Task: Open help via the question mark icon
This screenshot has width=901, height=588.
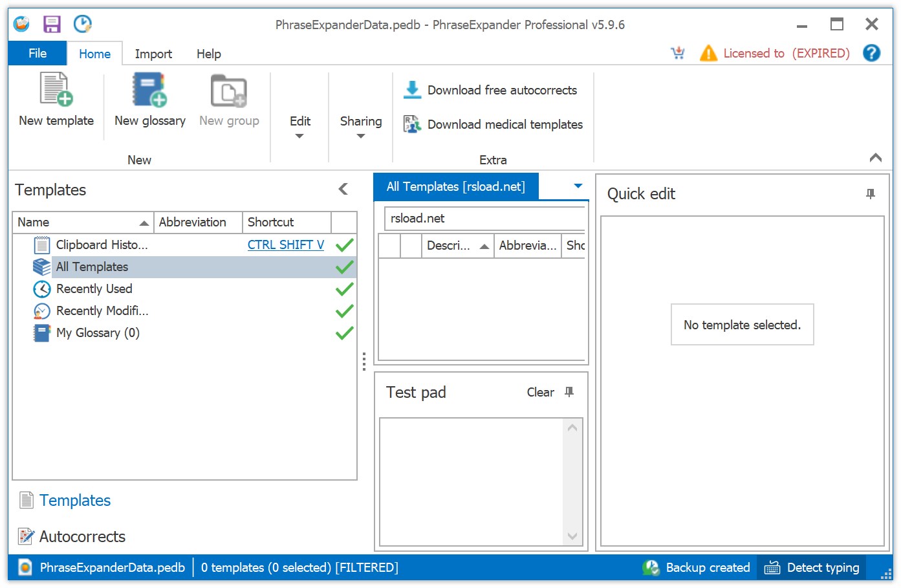Action: click(871, 53)
